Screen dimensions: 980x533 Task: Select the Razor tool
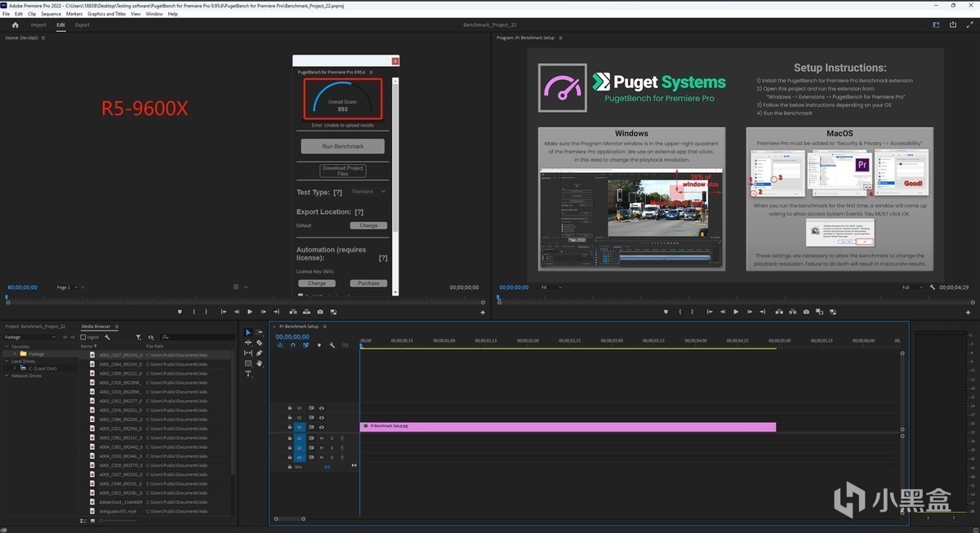tap(259, 343)
